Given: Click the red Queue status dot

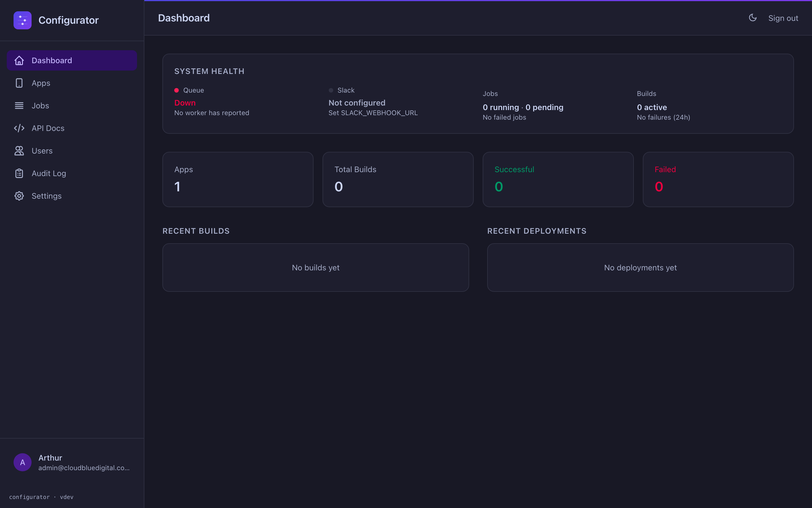Looking at the screenshot, I should (176, 90).
